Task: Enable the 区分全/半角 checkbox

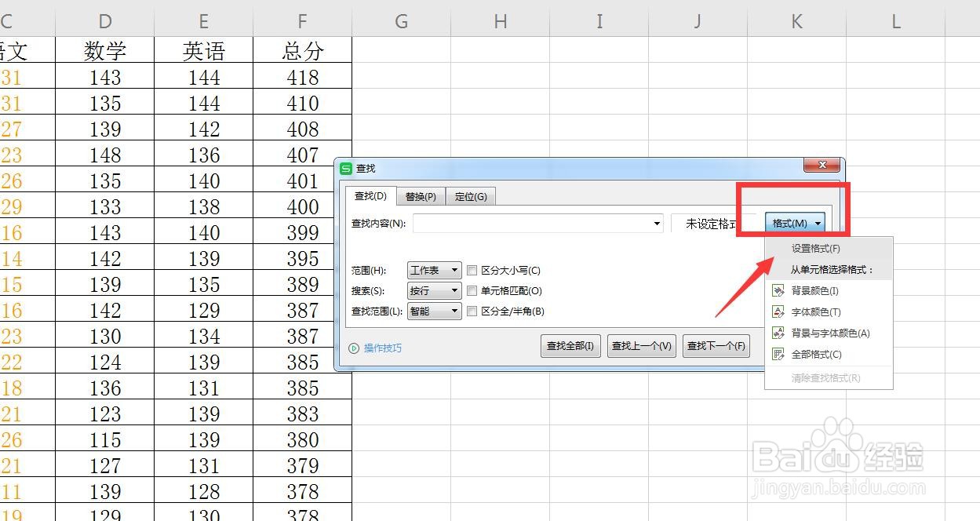Action: coord(472,311)
